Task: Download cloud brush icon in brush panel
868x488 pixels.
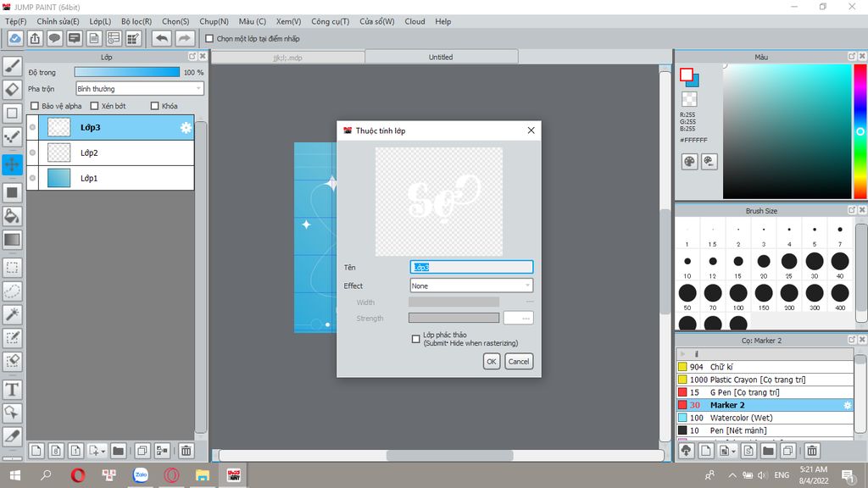Action: click(687, 451)
